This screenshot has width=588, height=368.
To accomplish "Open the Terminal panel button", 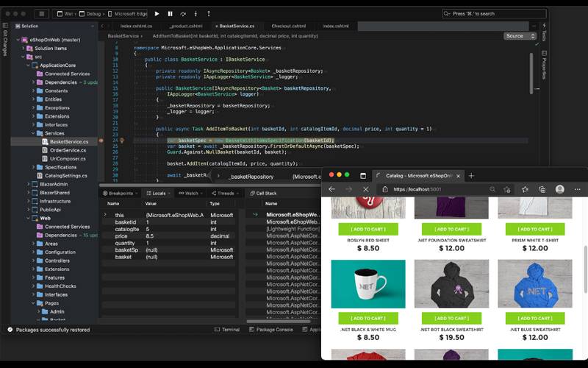I will pyautogui.click(x=227, y=330).
